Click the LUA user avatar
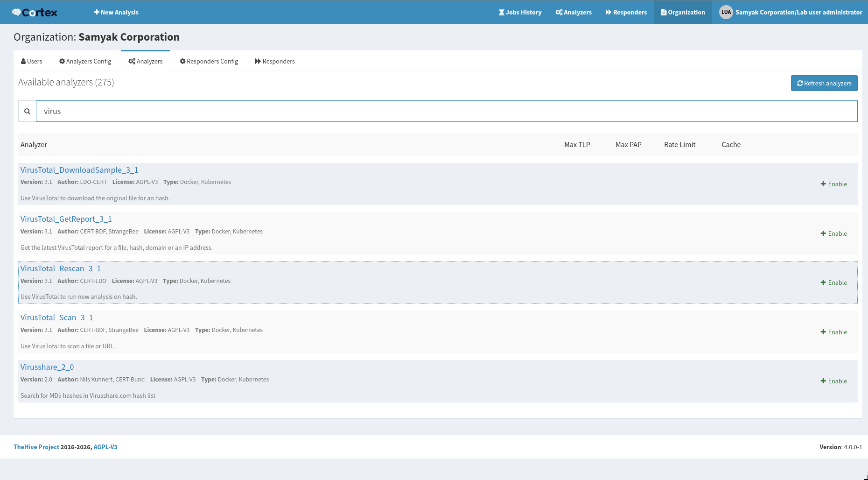Viewport: 868px width, 480px height. [x=726, y=12]
